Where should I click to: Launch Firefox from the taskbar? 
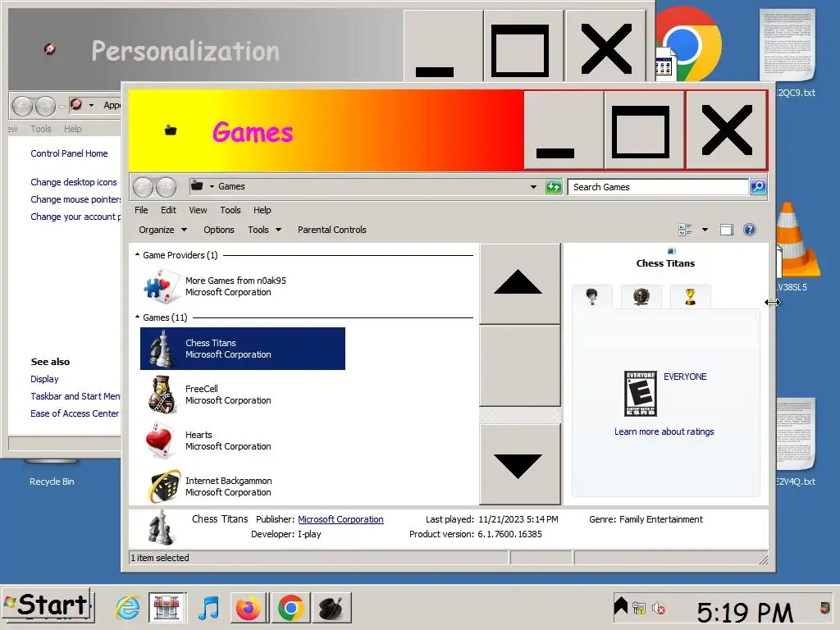248,608
